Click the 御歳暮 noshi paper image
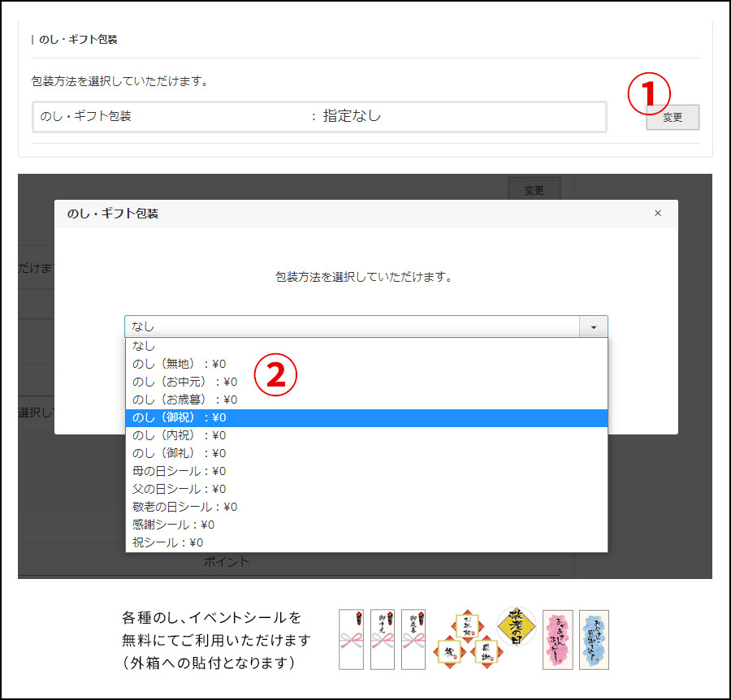Screen dimensions: 731x700 pyautogui.click(x=413, y=639)
